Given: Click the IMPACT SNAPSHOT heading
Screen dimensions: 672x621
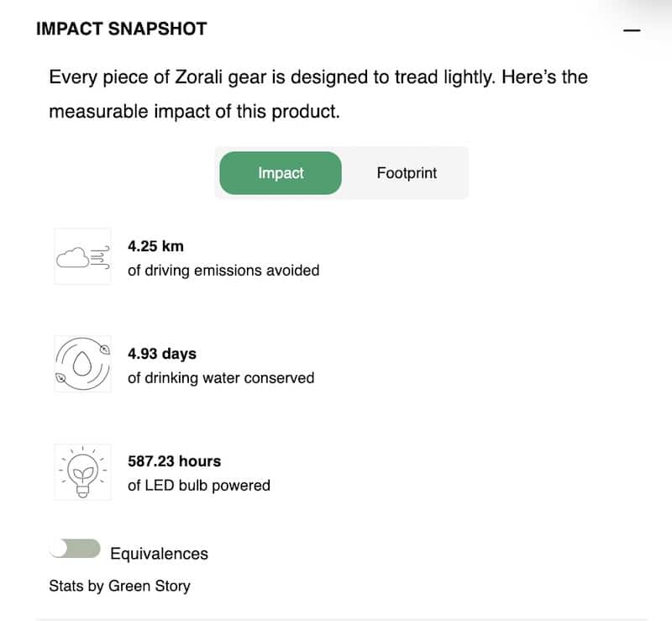Looking at the screenshot, I should point(121,28).
